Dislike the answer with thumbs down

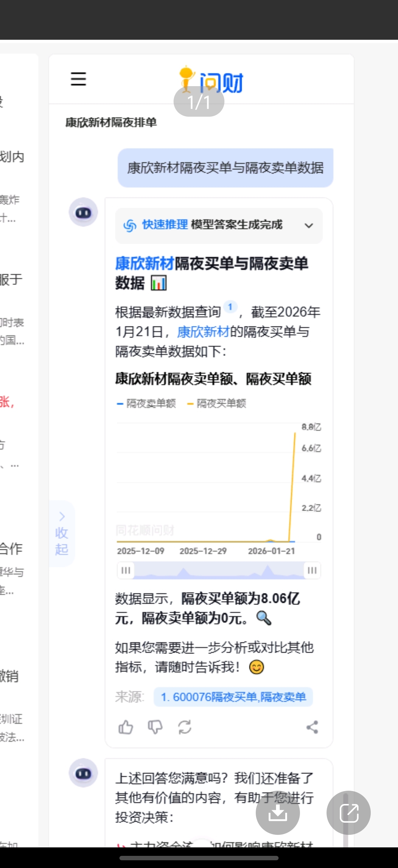point(155,727)
